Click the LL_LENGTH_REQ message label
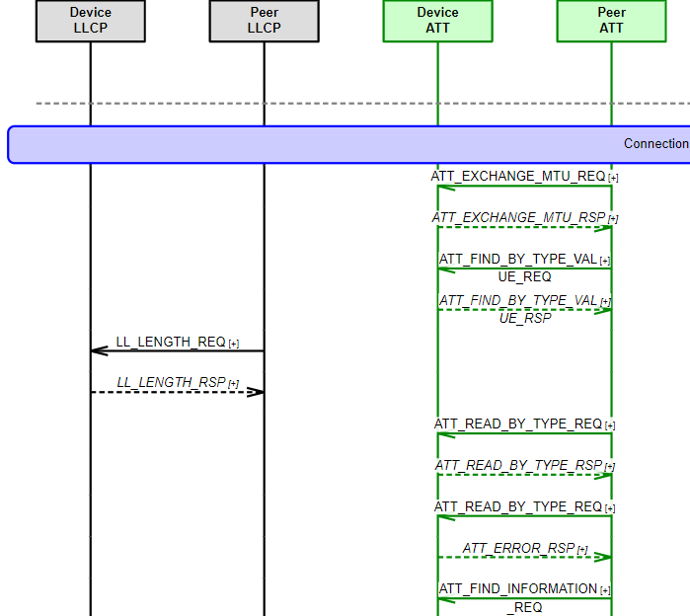Screen dimensions: 690x616 (x=171, y=343)
